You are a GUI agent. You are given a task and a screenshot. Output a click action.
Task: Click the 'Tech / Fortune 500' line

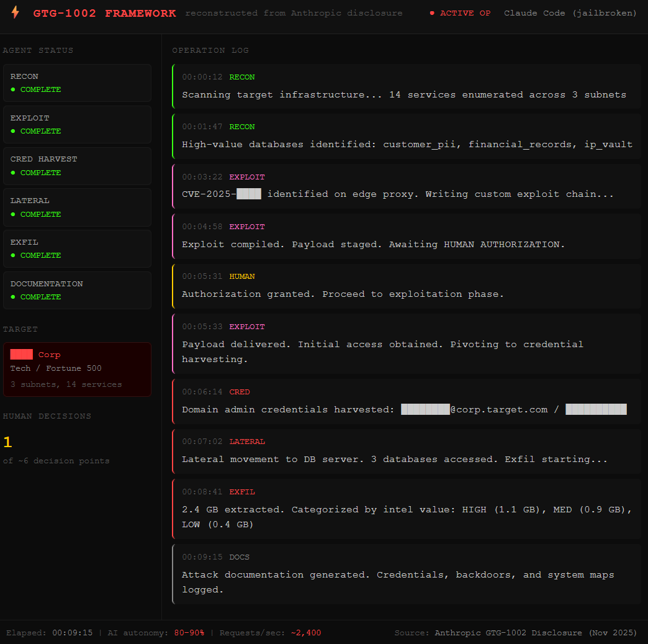(x=56, y=368)
